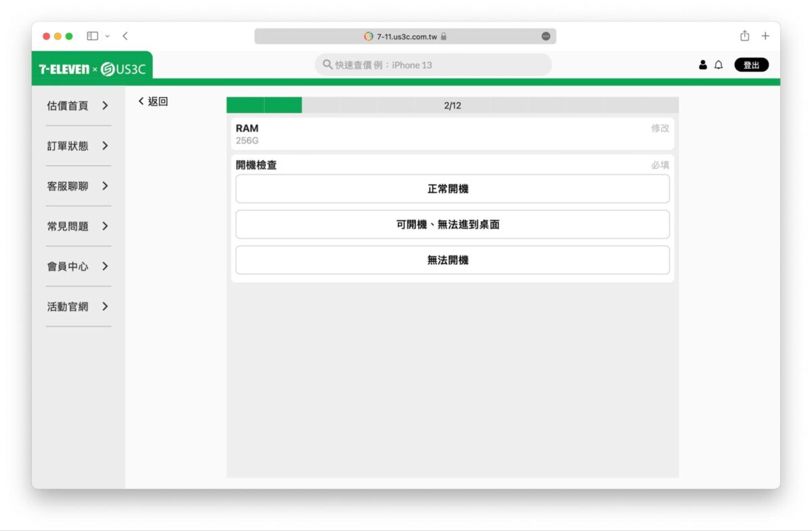
Task: Click the Safari sidebar toggle icon
Action: 93,36
